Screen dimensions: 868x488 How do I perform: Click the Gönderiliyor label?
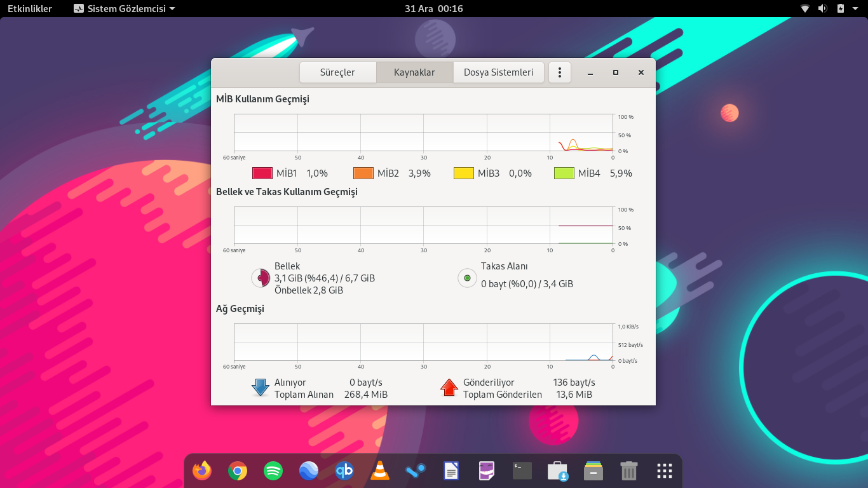[x=489, y=383]
